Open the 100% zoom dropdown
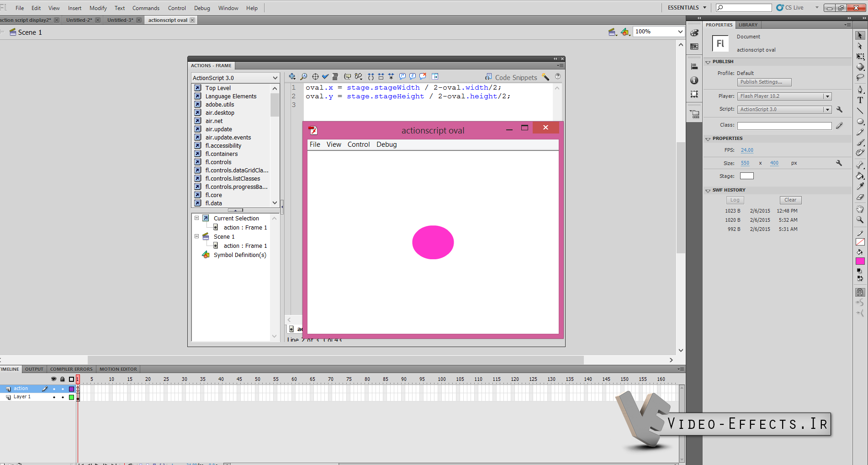This screenshot has height=465, width=868. 658,32
